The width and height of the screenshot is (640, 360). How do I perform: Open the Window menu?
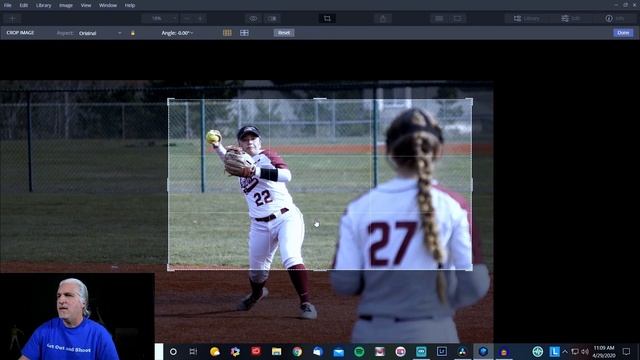click(108, 5)
